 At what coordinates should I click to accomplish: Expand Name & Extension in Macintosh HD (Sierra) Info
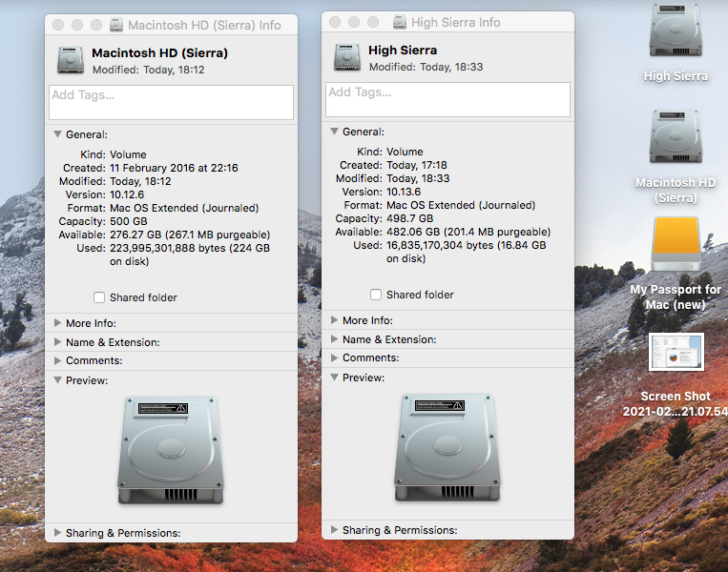click(57, 342)
